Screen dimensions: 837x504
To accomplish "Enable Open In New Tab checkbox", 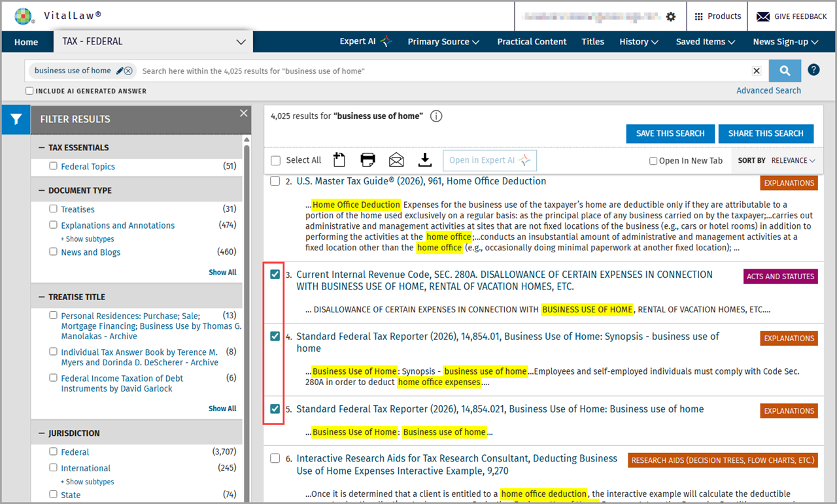I will 653,161.
